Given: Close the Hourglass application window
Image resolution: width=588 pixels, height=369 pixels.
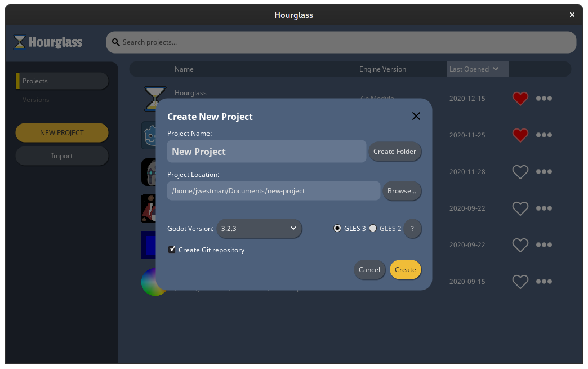Looking at the screenshot, I should point(572,15).
